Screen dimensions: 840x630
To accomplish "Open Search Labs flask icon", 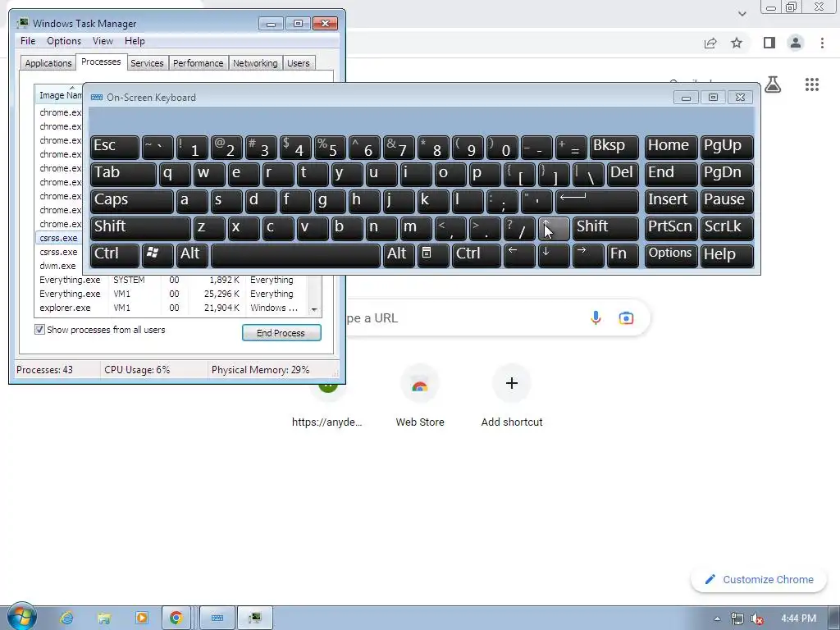I will (773, 84).
